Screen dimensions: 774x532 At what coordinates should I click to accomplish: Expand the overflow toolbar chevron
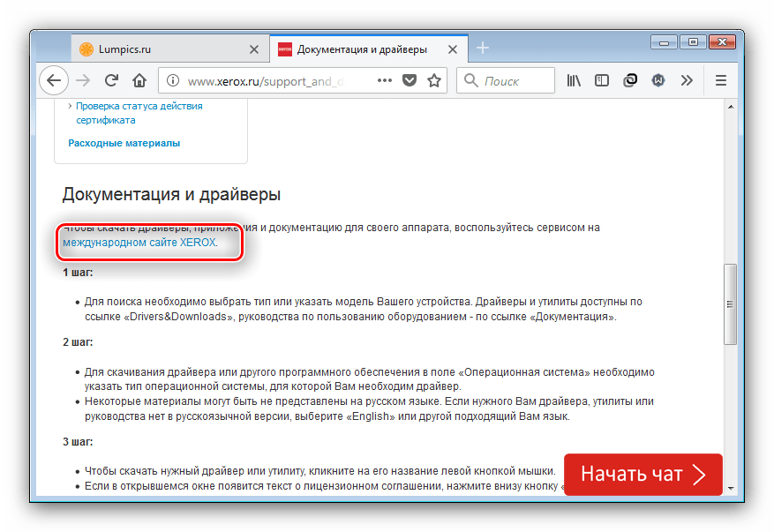point(687,80)
